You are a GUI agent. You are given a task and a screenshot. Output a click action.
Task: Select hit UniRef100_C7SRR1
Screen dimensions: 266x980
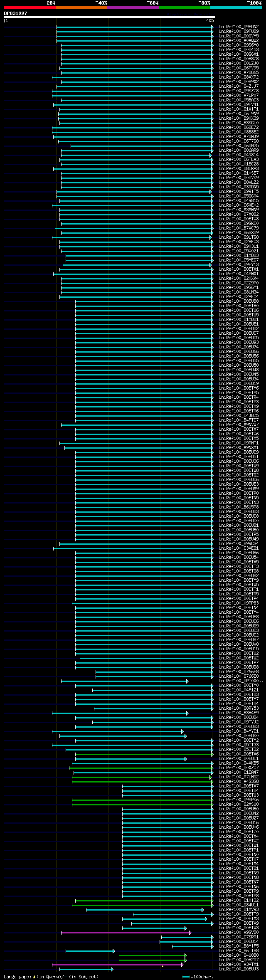(239, 937)
